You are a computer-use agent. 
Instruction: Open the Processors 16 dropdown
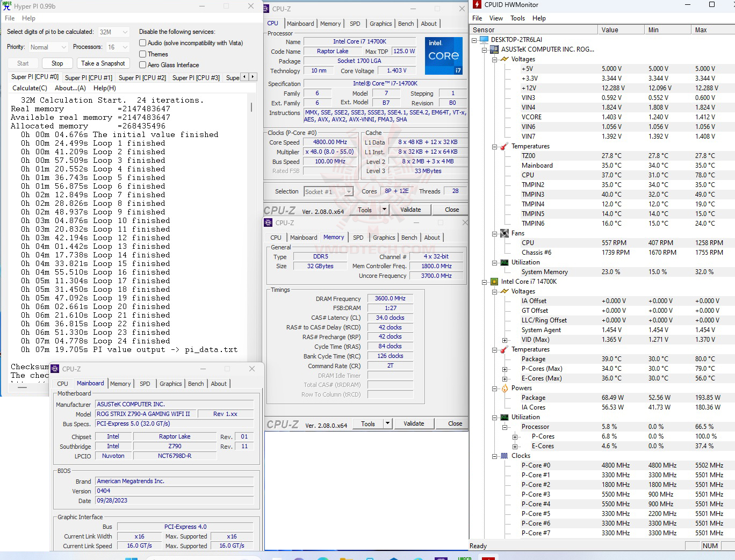tap(118, 47)
